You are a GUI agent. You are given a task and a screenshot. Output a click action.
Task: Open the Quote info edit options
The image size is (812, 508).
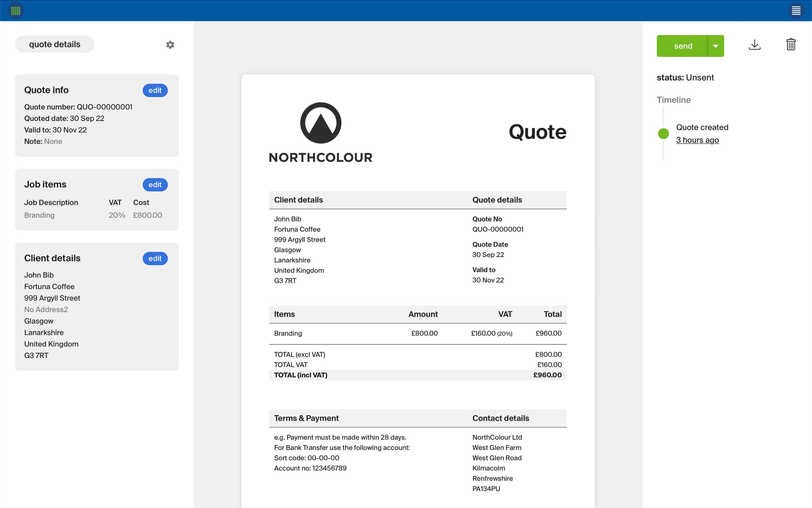(x=155, y=90)
